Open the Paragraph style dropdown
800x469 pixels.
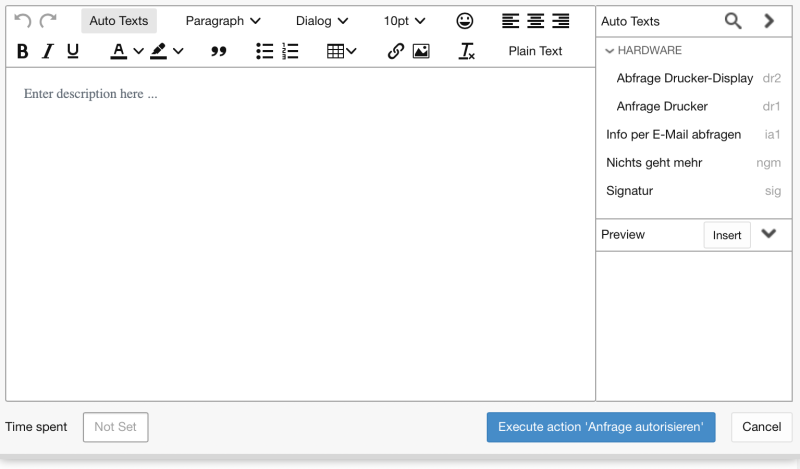[x=223, y=21]
